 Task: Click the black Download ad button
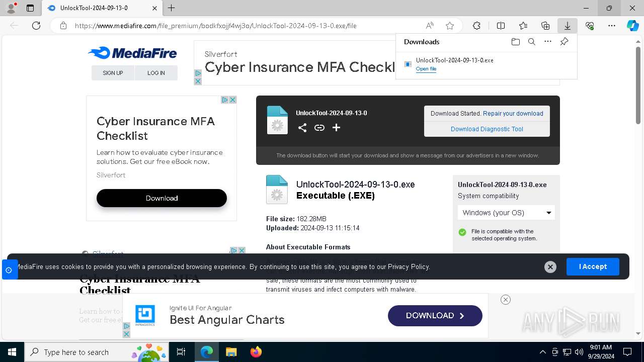coord(162,198)
